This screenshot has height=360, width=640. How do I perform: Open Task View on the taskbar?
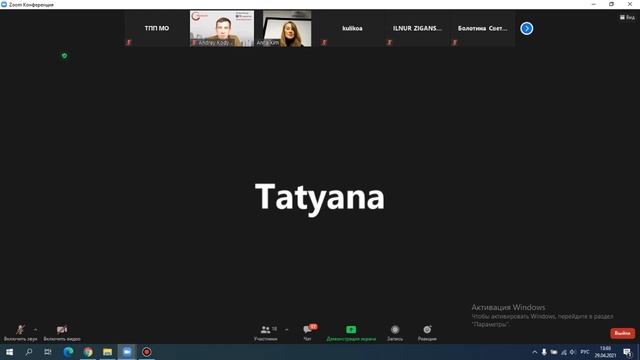[x=48, y=352]
